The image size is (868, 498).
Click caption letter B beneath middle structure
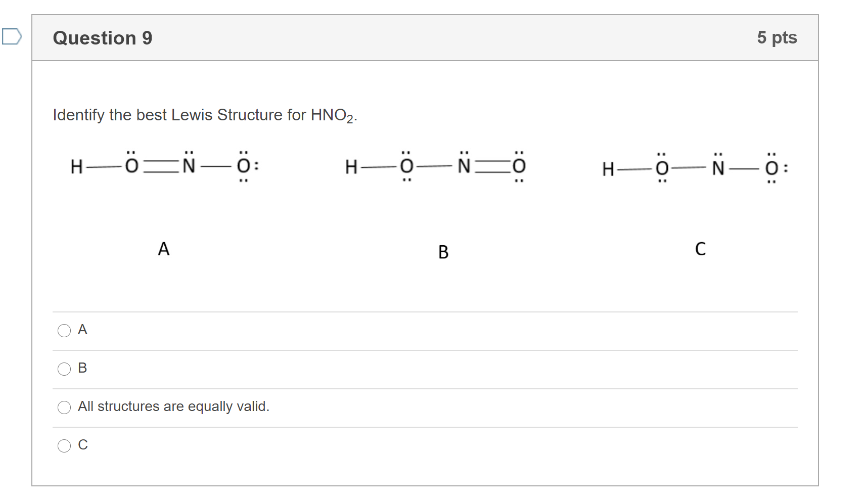pos(443,252)
